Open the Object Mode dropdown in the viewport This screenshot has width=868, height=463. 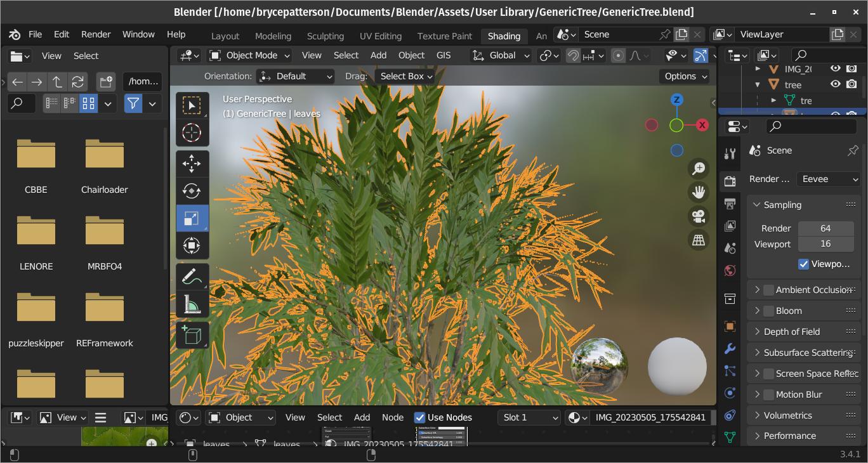[x=249, y=55]
